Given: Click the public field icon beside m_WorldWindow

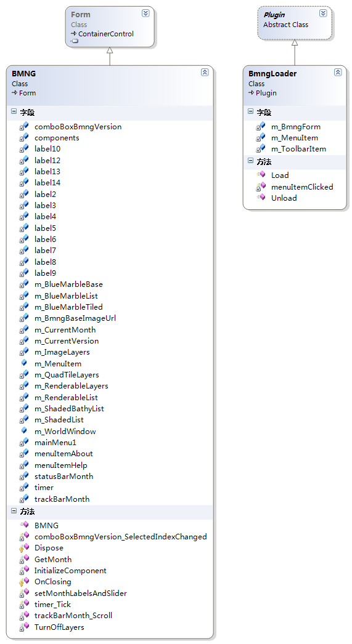Looking at the screenshot, I should pos(24,431).
